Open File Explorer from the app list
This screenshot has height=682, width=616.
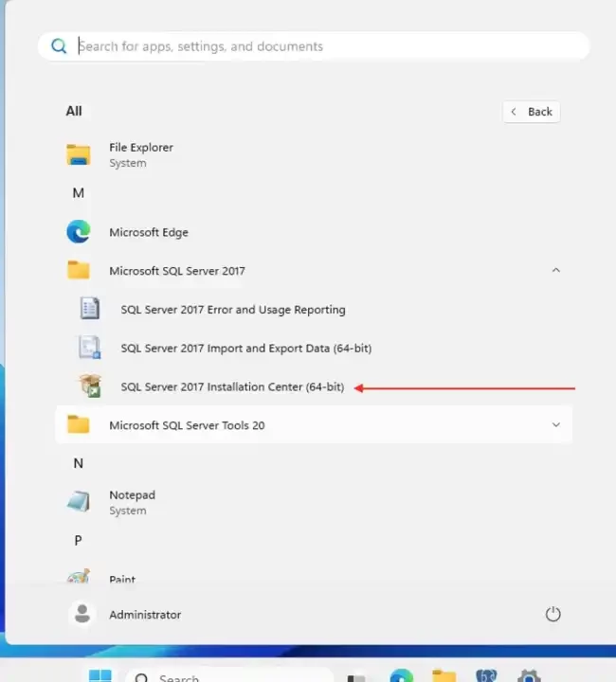314,154
